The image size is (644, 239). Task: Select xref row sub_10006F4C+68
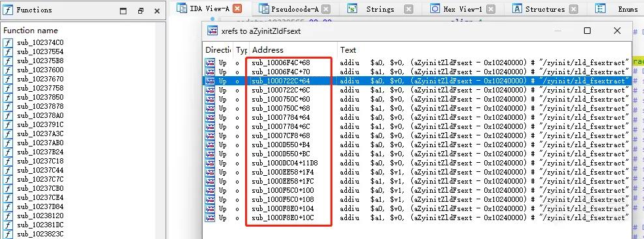417,63
